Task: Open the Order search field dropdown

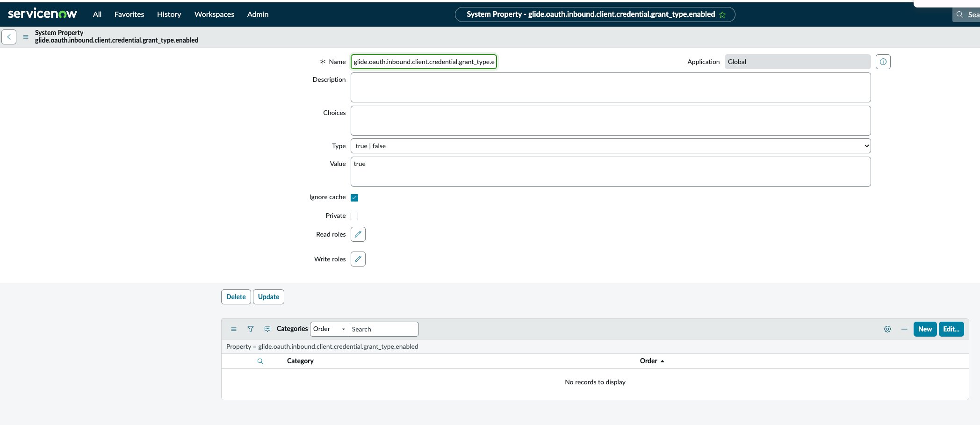Action: pos(344,329)
